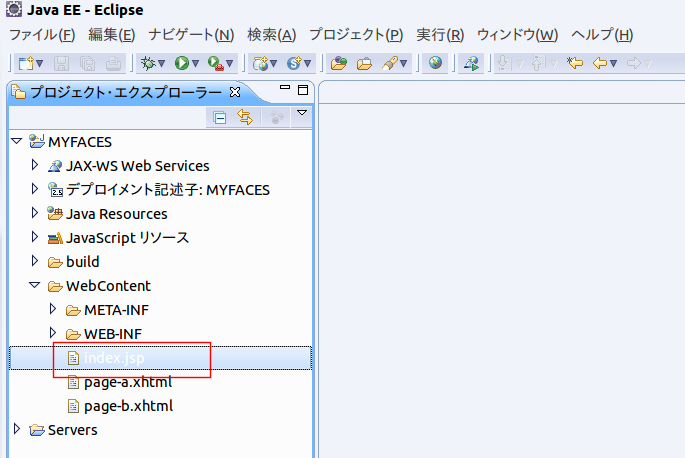Click the greyed focus on active task icon
The height and width of the screenshot is (458, 685).
277,118
